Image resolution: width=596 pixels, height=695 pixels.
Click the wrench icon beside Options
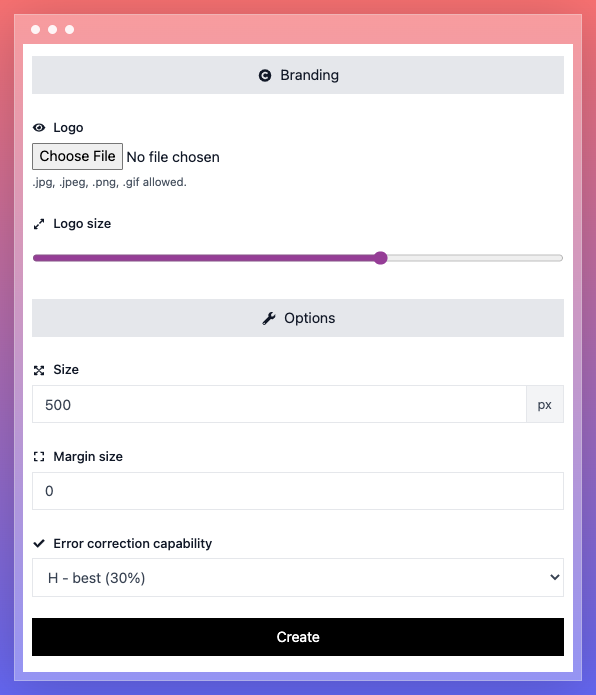pos(269,318)
